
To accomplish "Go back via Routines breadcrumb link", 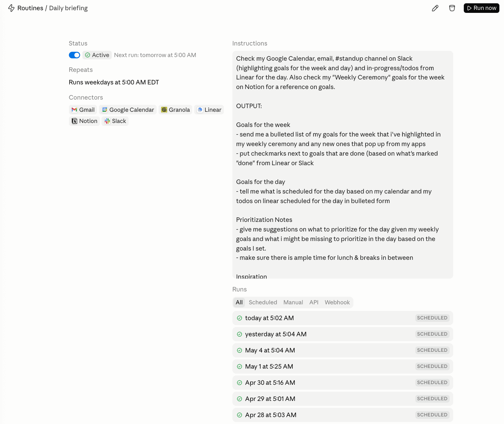I will (30, 8).
